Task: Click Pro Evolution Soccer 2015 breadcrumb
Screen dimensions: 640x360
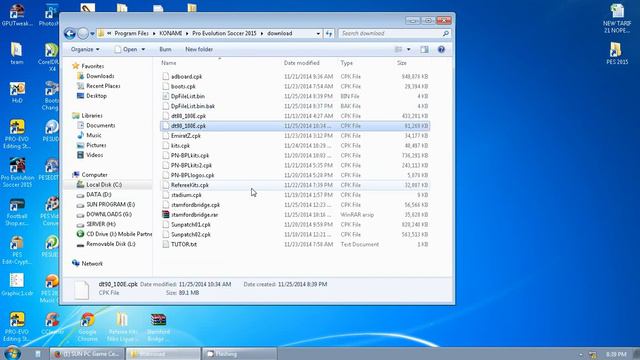Action: click(224, 33)
